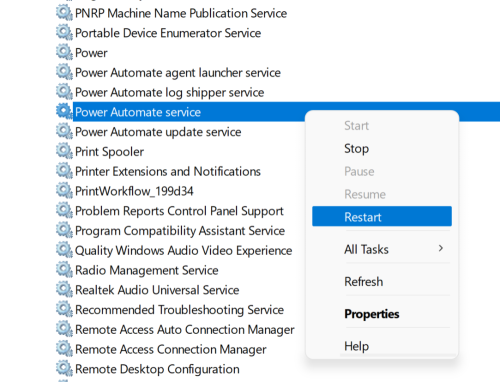
Task: Click gear icon of Power Automate agent launcher service
Action: [x=64, y=72]
